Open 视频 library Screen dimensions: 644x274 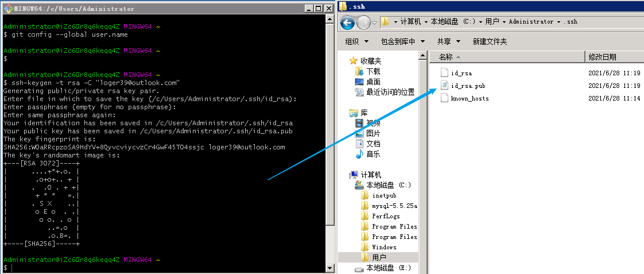click(373, 123)
